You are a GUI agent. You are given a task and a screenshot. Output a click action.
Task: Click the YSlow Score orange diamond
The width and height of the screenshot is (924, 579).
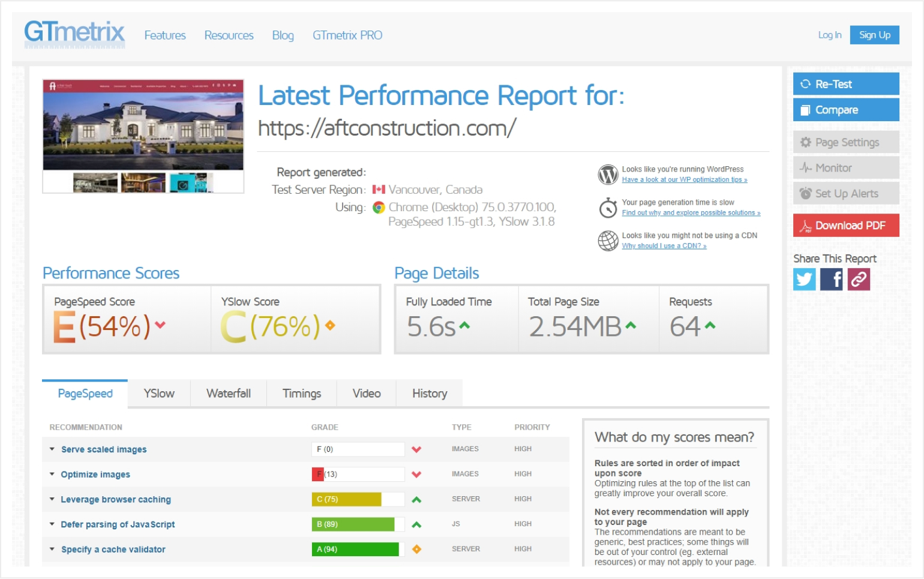coord(330,325)
